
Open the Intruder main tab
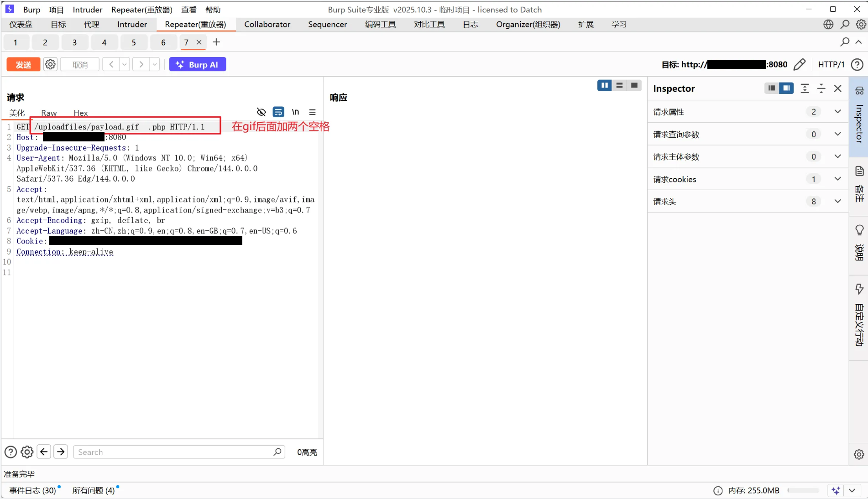[132, 24]
